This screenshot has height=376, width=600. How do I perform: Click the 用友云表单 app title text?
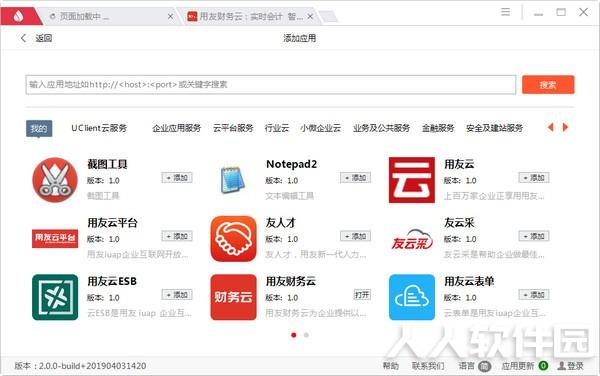point(469,281)
